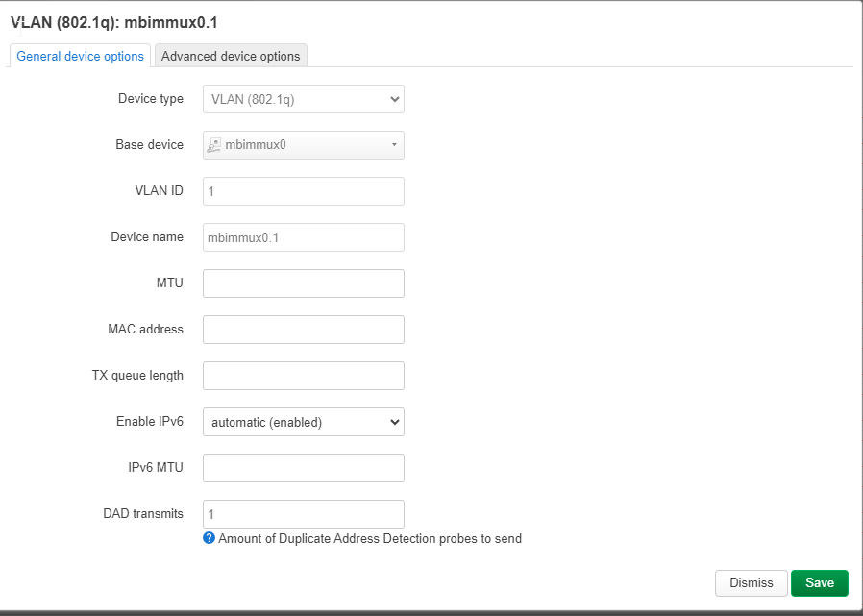This screenshot has height=616, width=863.
Task: Dismiss the device configuration dialog
Action: tap(752, 583)
